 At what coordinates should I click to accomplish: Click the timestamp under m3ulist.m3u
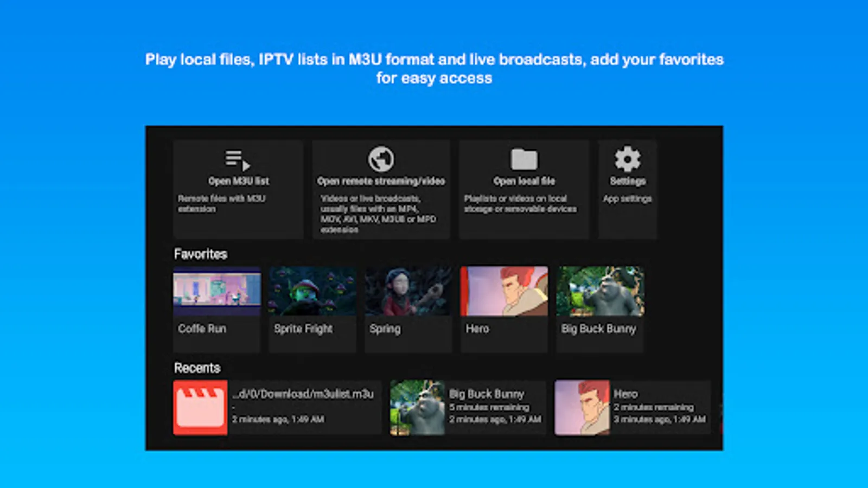point(278,419)
